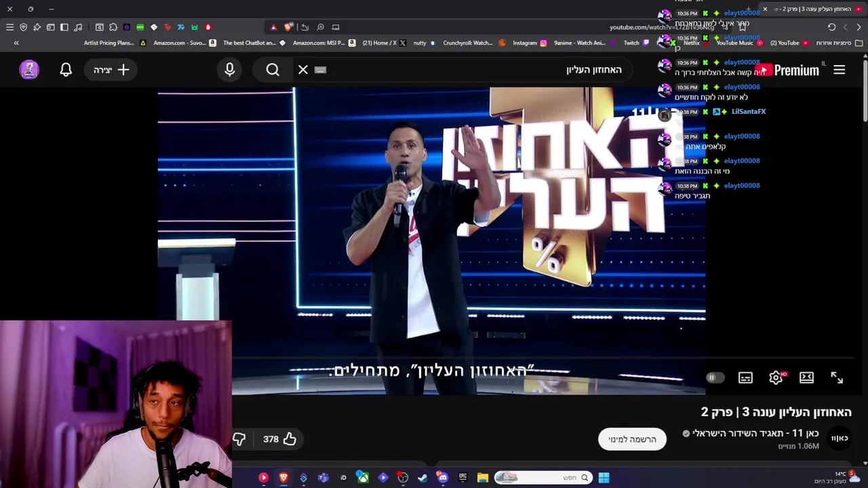Viewport: 868px width, 488px height.
Task: Open the Brave Rewards triangle icon
Action: 273,27
